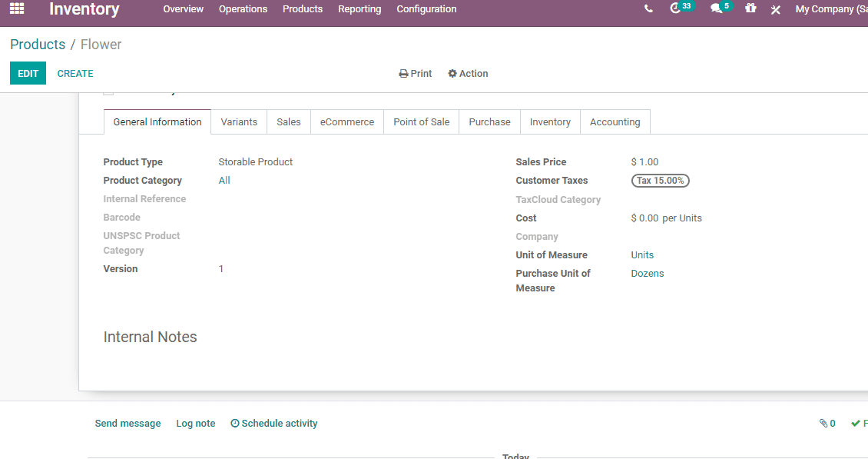
Task: Go back to Products breadcrumb
Action: tap(38, 45)
